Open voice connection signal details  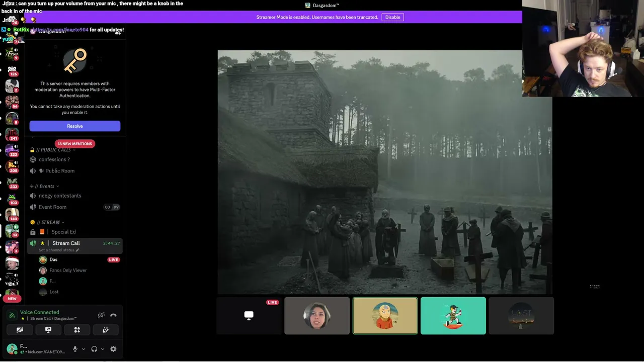coord(12,315)
